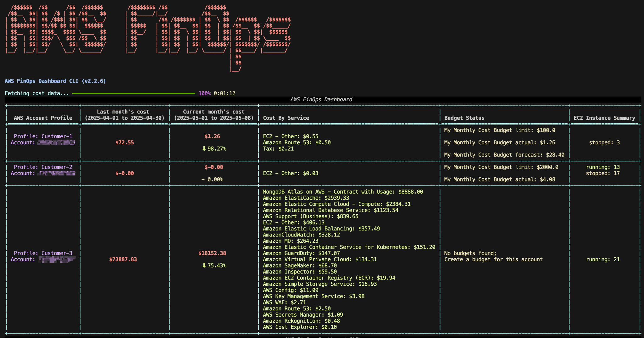Click 'Profile: Customer-2' cell
Screen dimensions: 644x338
[x=43, y=167]
